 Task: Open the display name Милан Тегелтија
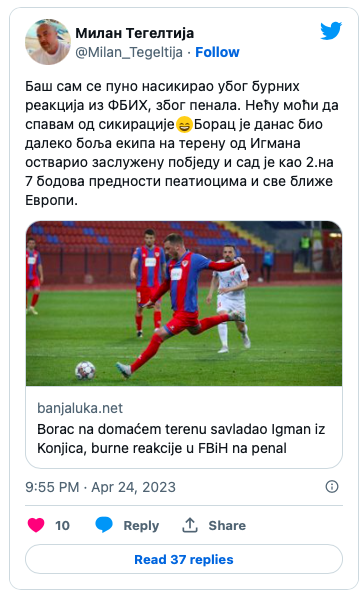135,33
